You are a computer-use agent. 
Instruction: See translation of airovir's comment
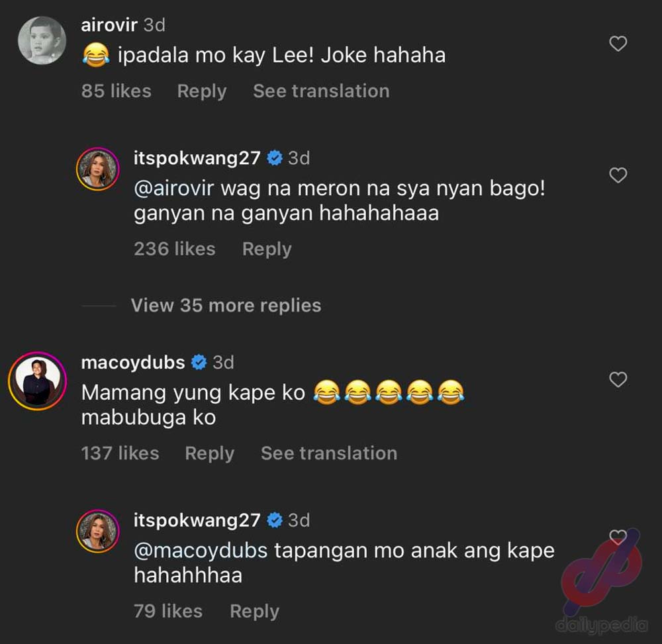(321, 91)
